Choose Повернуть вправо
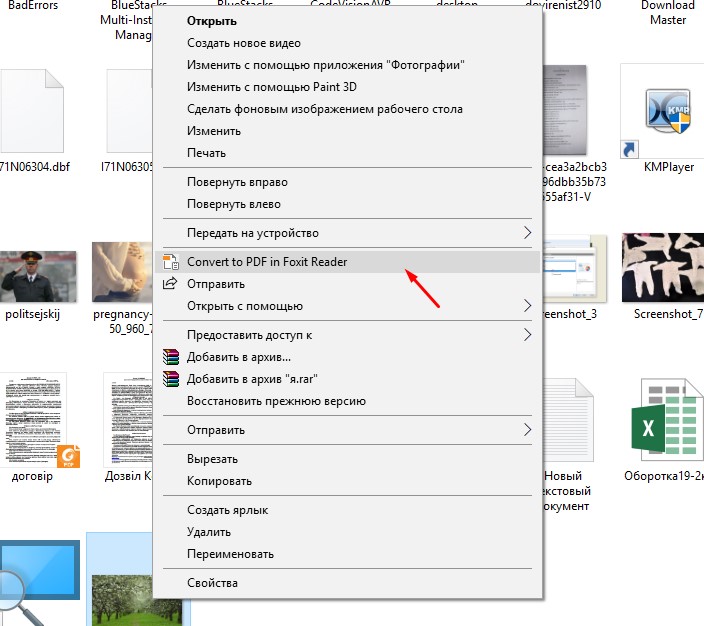 pos(347,182)
